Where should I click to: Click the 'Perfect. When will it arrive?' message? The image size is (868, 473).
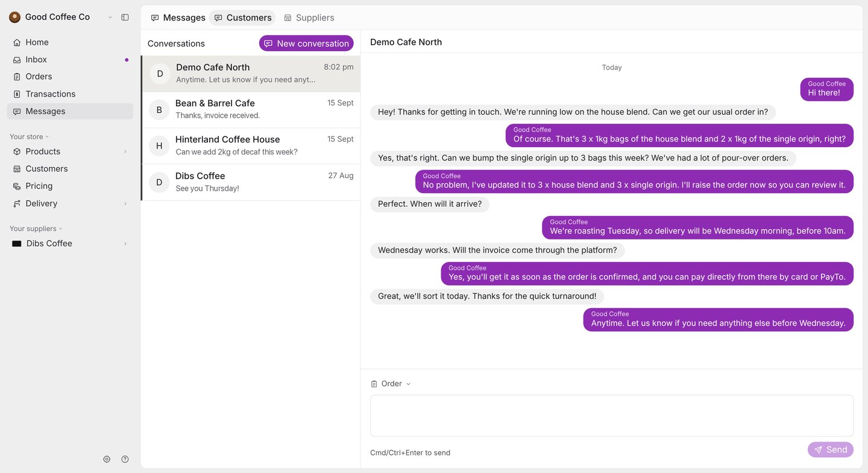[x=430, y=204]
